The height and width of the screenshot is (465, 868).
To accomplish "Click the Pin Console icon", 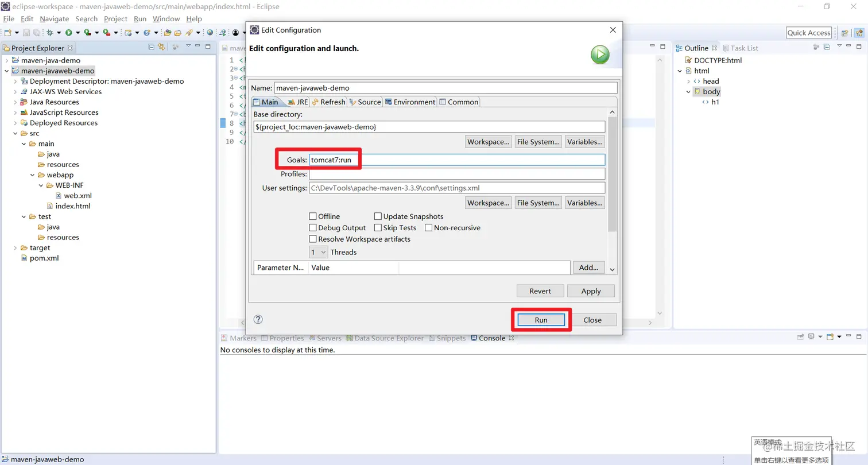I will point(800,337).
